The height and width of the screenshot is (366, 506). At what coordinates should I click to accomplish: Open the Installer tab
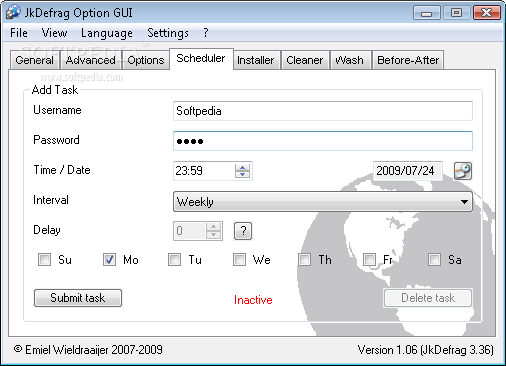coord(256,60)
